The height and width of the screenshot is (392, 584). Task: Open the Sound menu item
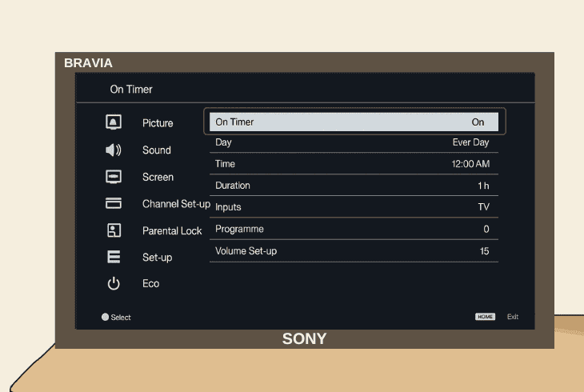(x=157, y=150)
